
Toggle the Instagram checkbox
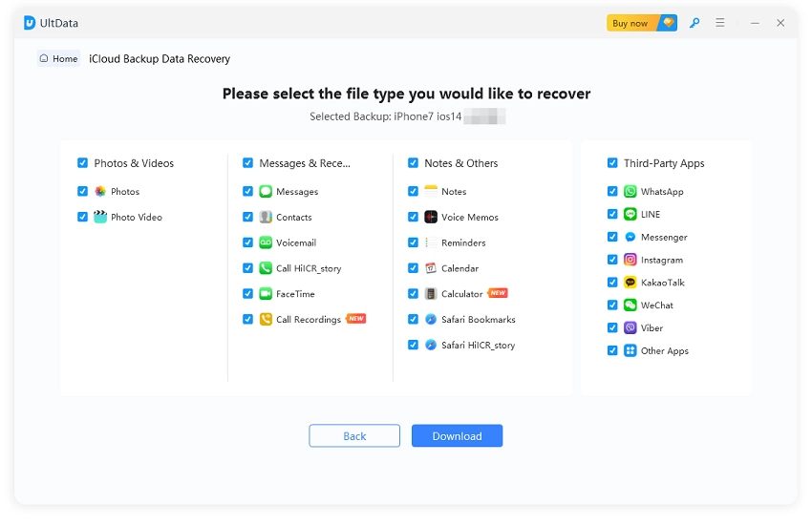pos(612,260)
